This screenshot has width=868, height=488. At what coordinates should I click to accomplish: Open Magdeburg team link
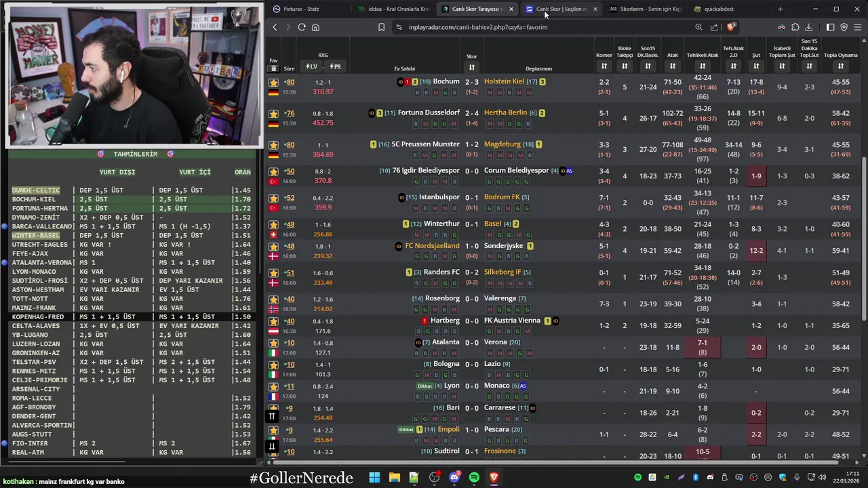[502, 144]
